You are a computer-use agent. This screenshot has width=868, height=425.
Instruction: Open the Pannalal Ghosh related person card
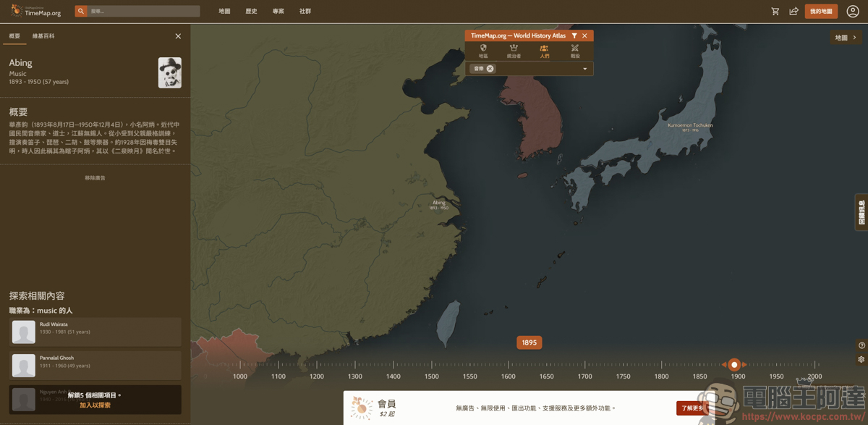pyautogui.click(x=95, y=366)
